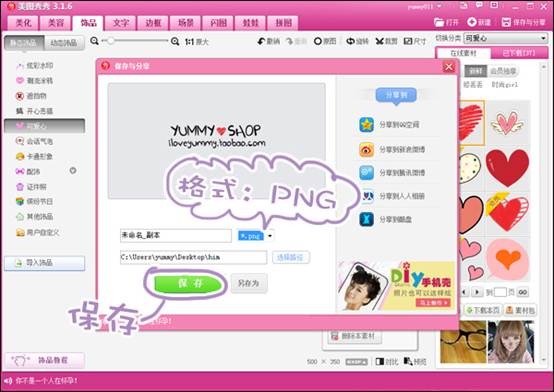554x392 pixels.
Task: Select the solid dark red heart sticker
Action: [507, 168]
